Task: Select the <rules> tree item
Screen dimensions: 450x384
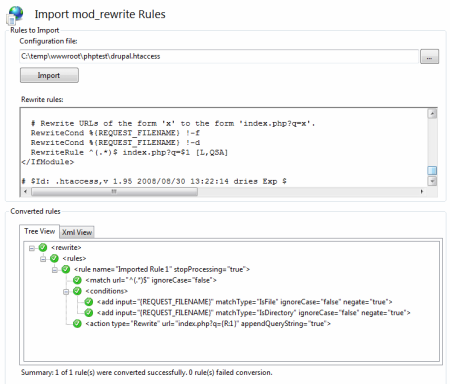Action: [x=74, y=258]
